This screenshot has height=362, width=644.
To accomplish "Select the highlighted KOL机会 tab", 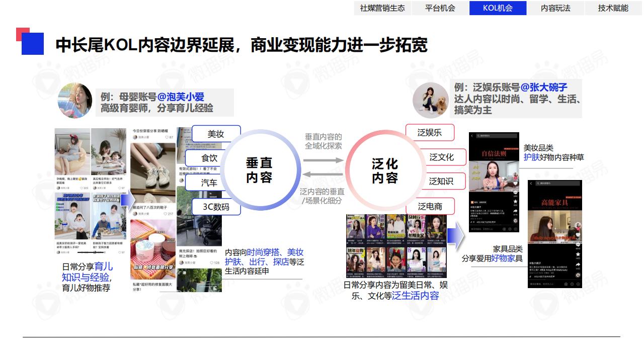I will 498,8.
